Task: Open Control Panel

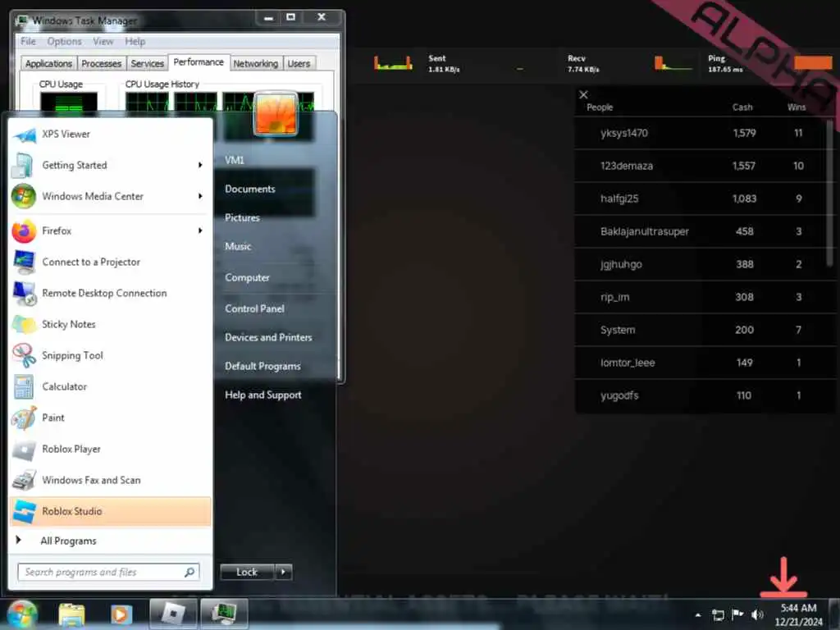Action: click(x=254, y=308)
